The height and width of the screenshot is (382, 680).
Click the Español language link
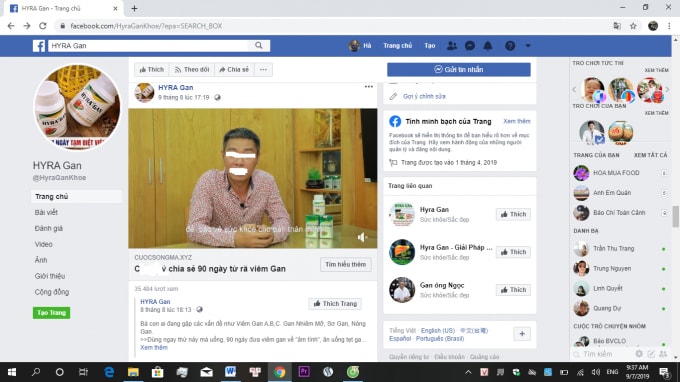400,339
